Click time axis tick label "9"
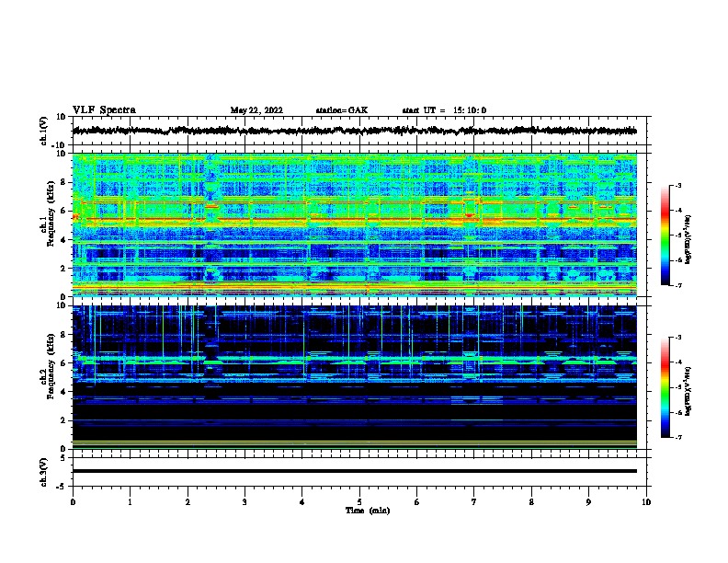The height and width of the screenshot is (563, 728). coord(588,501)
